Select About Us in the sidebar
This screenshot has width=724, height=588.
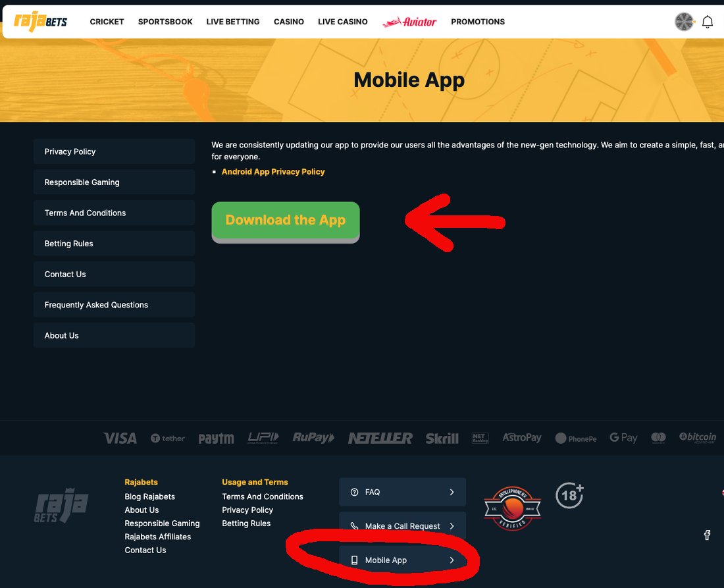114,335
